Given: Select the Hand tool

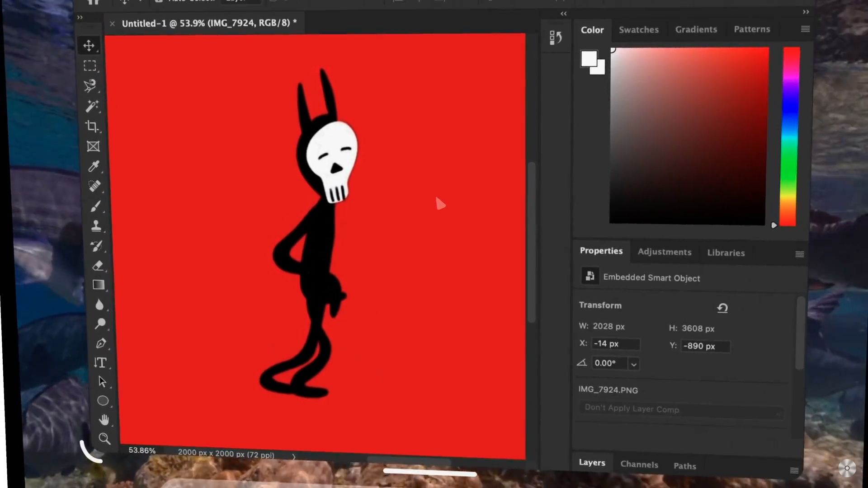Looking at the screenshot, I should point(104,420).
